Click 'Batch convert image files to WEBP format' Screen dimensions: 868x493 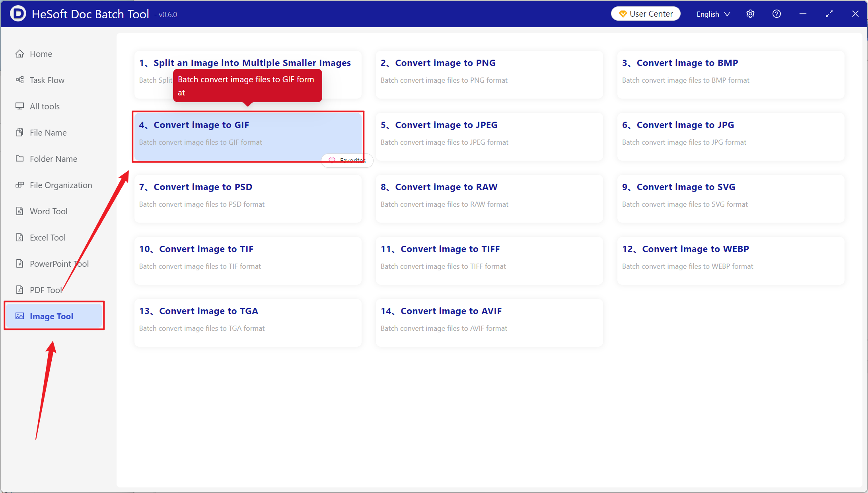687,266
